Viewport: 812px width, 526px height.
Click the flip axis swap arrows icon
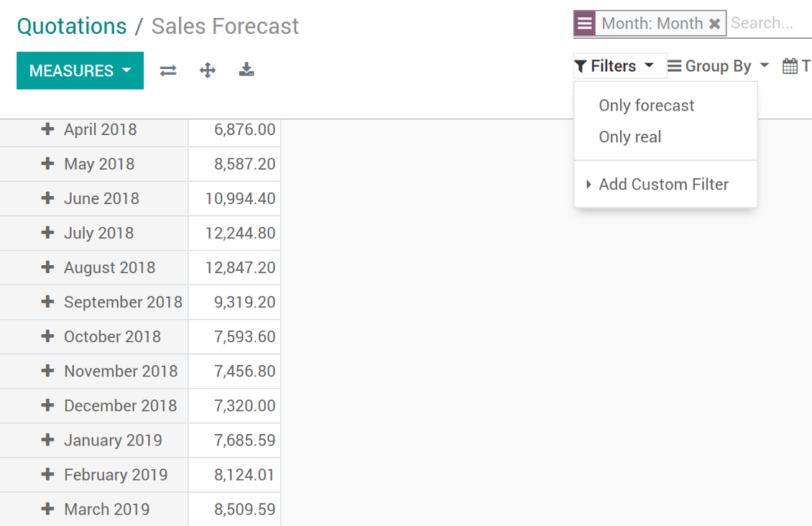[x=168, y=70]
